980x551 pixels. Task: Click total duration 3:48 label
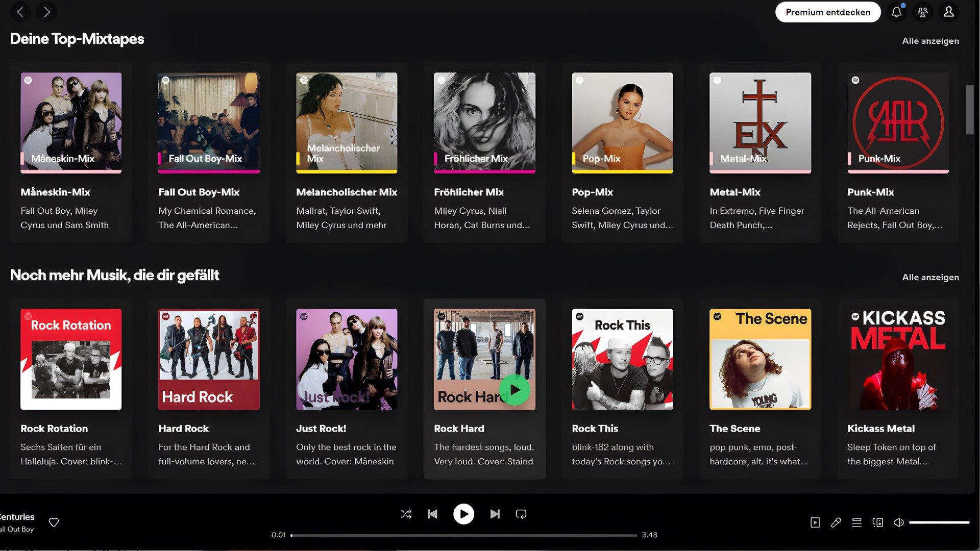[650, 535]
